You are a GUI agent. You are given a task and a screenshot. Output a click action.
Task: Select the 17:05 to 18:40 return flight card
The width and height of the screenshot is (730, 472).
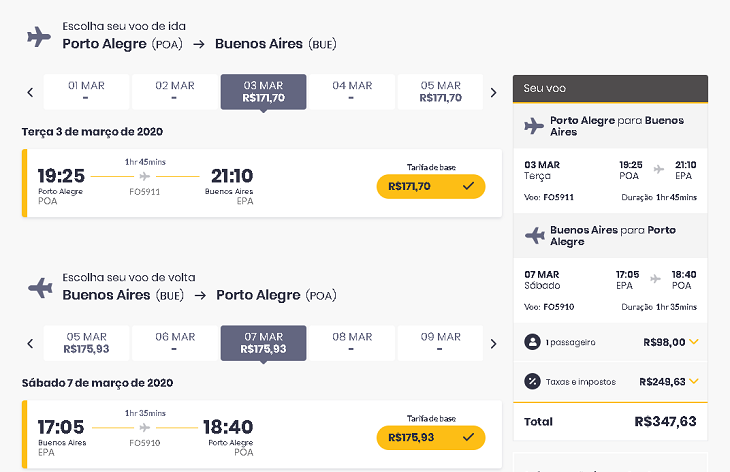(x=262, y=434)
